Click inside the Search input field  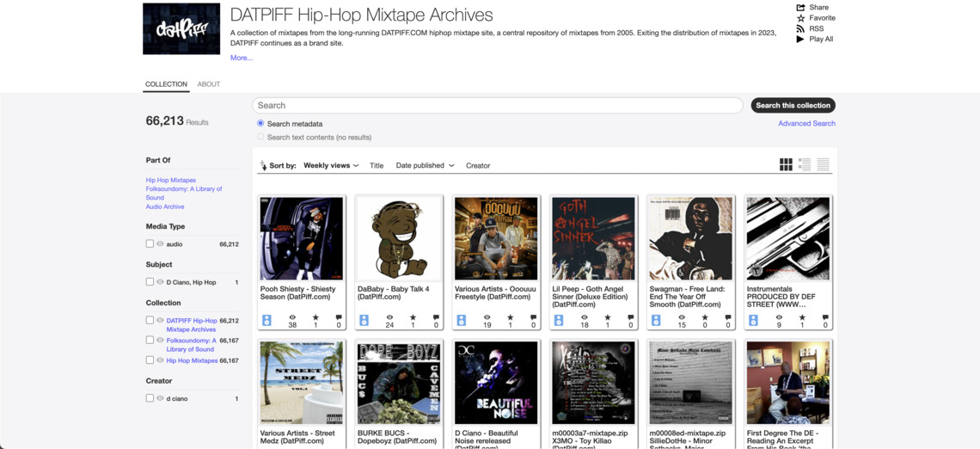(498, 105)
